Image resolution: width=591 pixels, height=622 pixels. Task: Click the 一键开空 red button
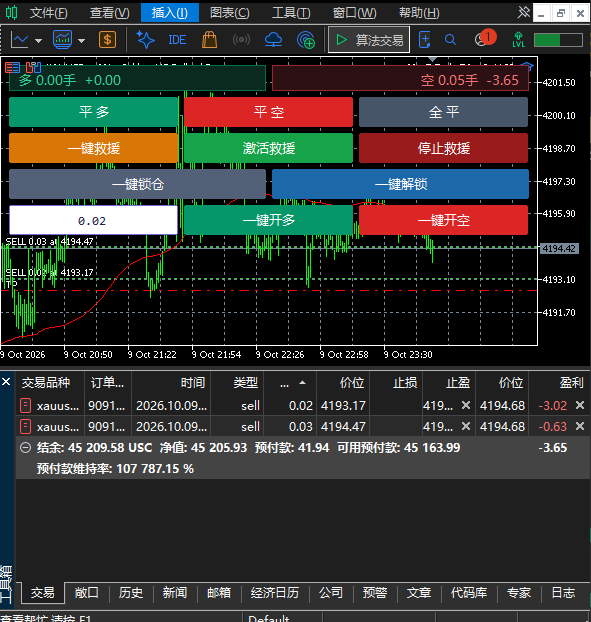(443, 220)
